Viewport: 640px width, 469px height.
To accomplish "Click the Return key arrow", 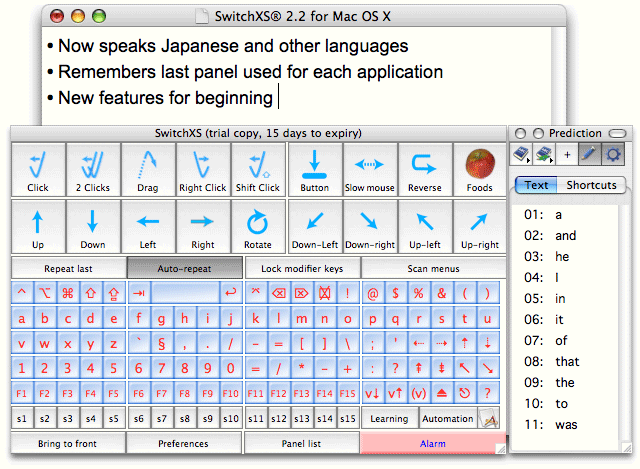I will tap(231, 293).
